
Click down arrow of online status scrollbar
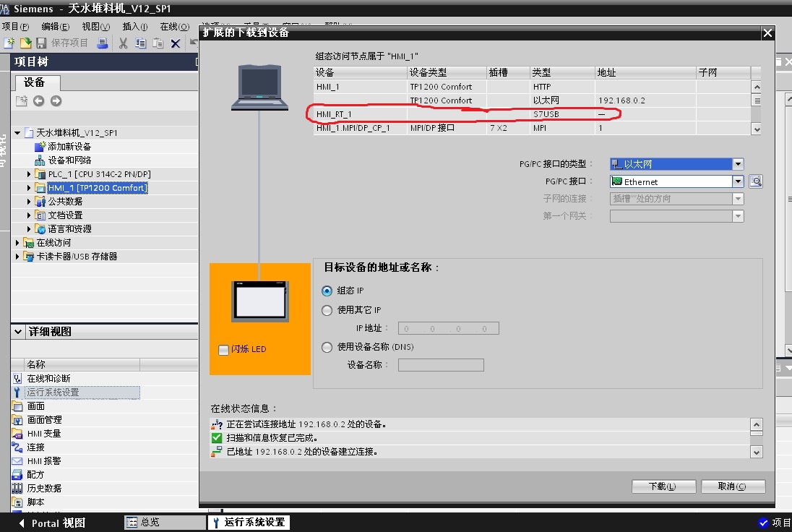[756, 452]
